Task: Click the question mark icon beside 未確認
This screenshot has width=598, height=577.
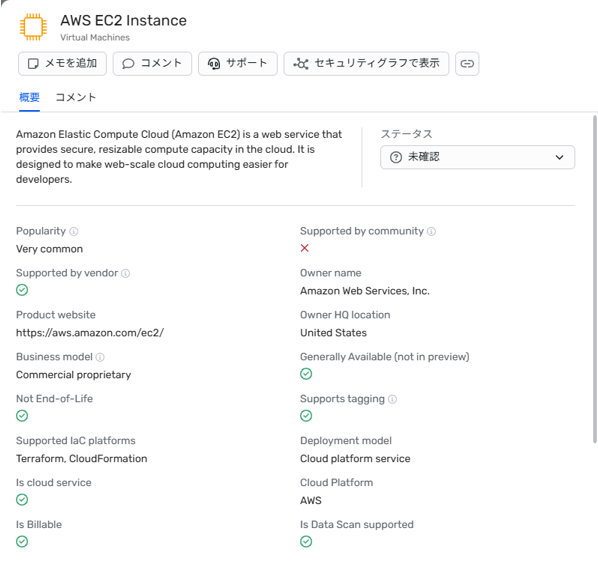Action: coord(396,157)
